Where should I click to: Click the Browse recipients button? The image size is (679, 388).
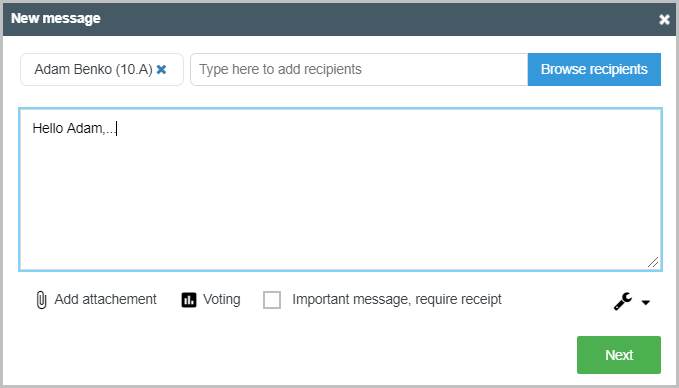point(594,69)
